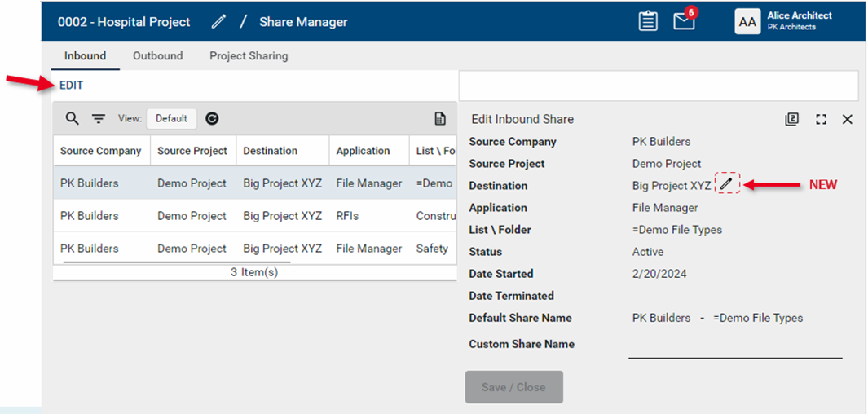Click the Custom Share Name input field

click(735, 346)
